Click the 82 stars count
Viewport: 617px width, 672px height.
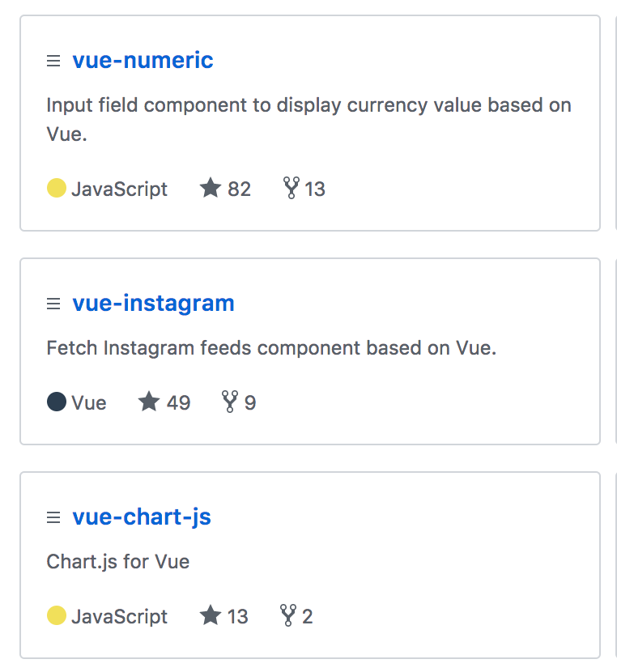pos(239,189)
